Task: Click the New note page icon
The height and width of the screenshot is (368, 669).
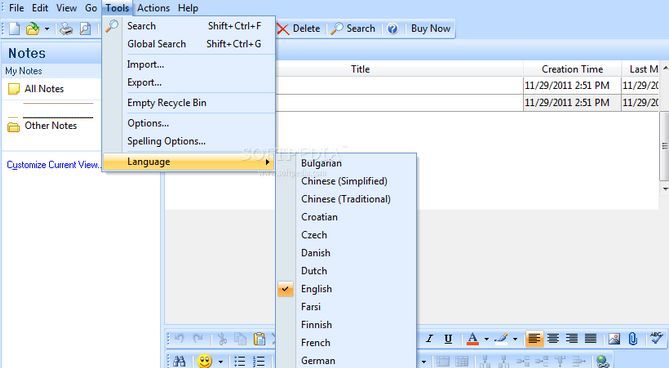Action: [15, 29]
